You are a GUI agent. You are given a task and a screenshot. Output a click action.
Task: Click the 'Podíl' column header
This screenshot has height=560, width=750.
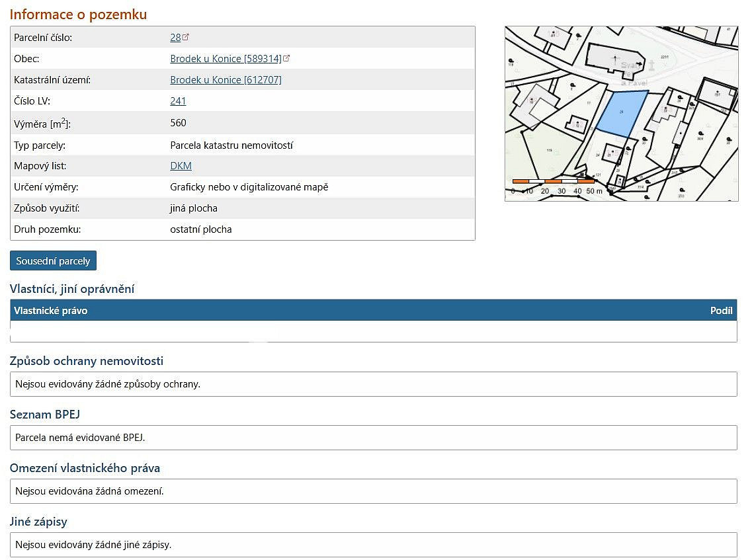(722, 310)
